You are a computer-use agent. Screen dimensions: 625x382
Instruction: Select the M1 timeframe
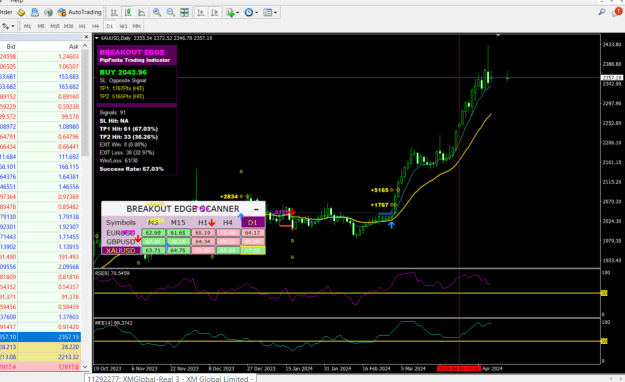27,26
